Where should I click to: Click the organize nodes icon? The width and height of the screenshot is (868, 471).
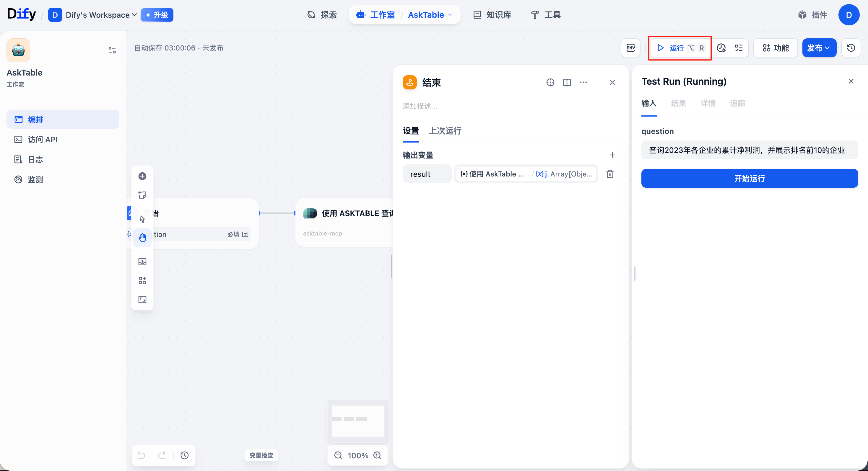coord(142,280)
